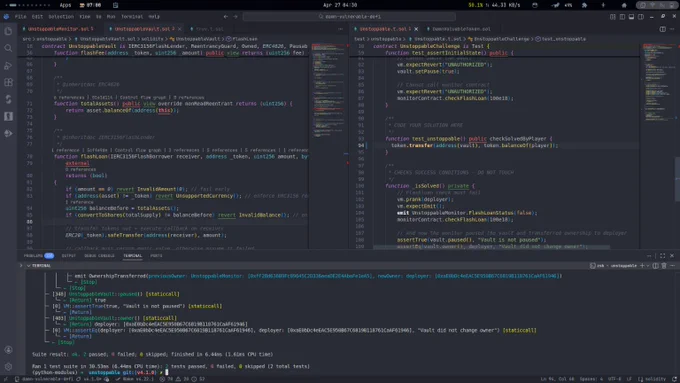Toggle the primary side bar layout button

point(622,16)
